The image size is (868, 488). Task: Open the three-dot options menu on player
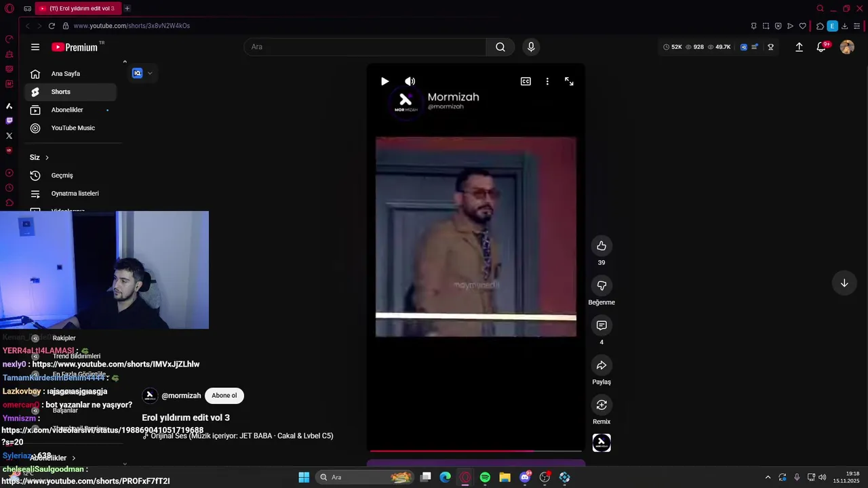(547, 81)
